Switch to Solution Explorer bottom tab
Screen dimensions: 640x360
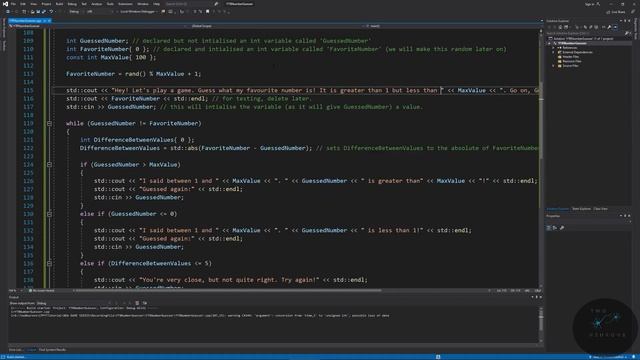[x=558, y=209]
